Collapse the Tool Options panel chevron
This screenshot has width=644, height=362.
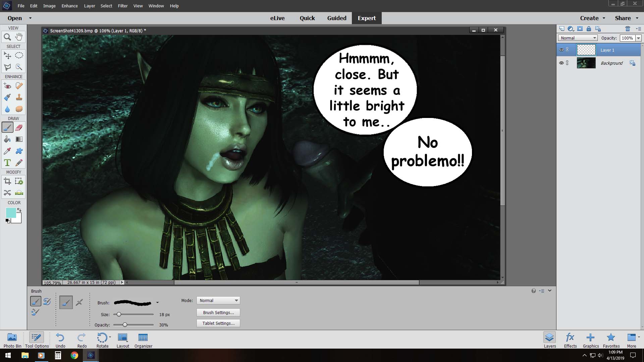click(550, 291)
